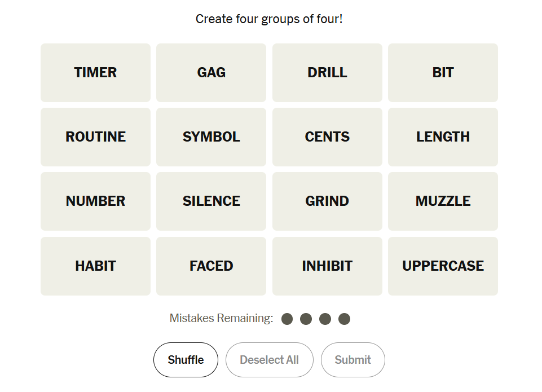Choose the BIT word tile

[443, 73]
